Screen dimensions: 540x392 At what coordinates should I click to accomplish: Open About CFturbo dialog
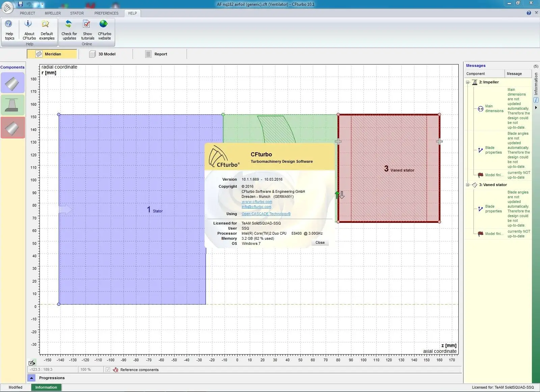[x=29, y=30]
